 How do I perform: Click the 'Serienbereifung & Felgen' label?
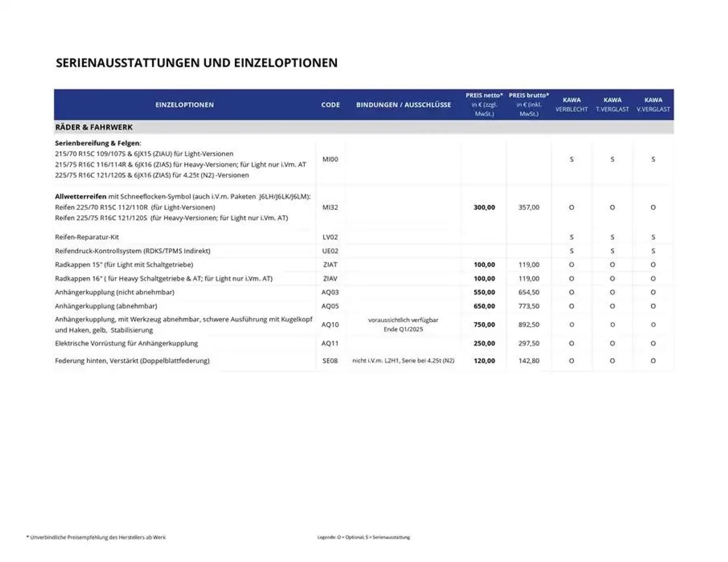coord(98,143)
